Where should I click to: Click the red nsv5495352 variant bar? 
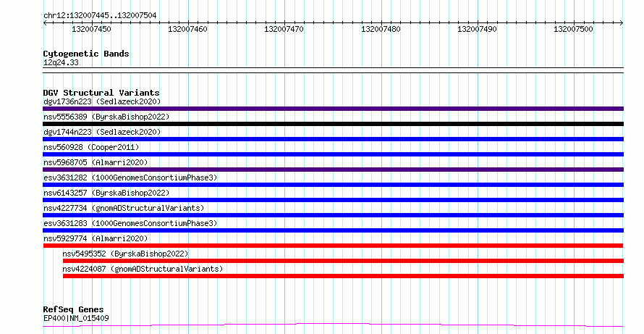(x=344, y=261)
